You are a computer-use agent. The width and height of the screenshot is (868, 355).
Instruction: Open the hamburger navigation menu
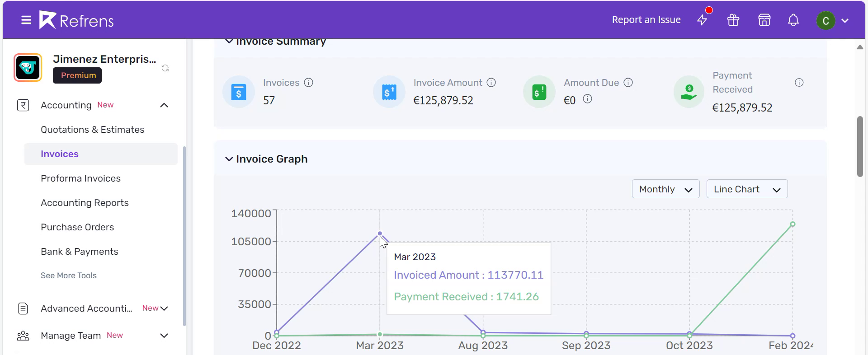(26, 20)
